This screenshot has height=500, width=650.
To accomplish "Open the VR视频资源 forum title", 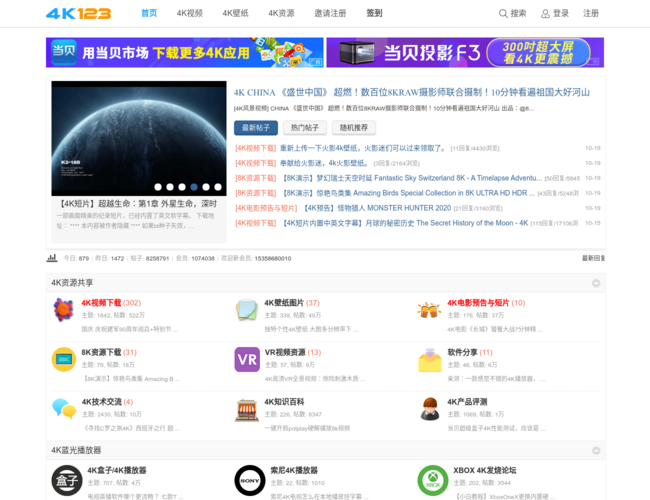I will click(x=285, y=352).
